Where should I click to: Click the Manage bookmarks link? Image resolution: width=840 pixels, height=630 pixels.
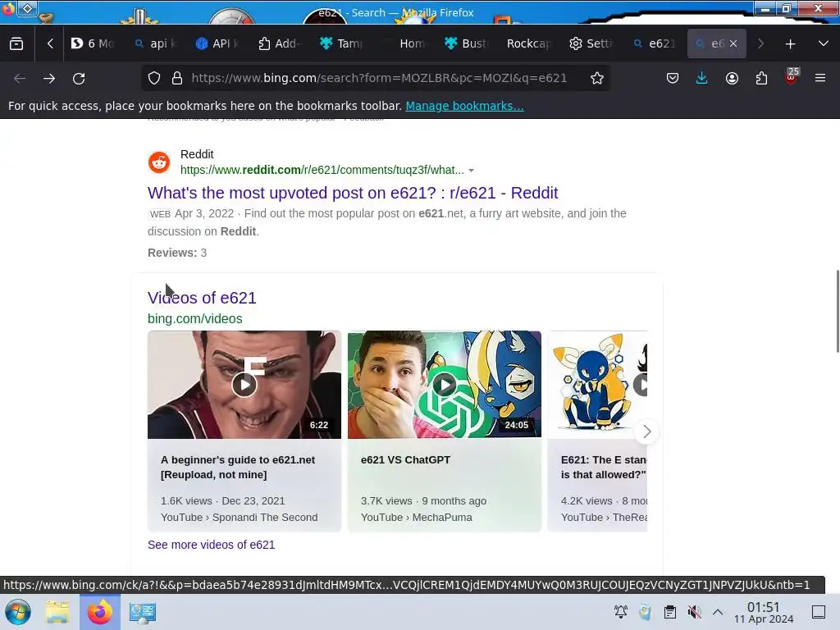click(464, 106)
